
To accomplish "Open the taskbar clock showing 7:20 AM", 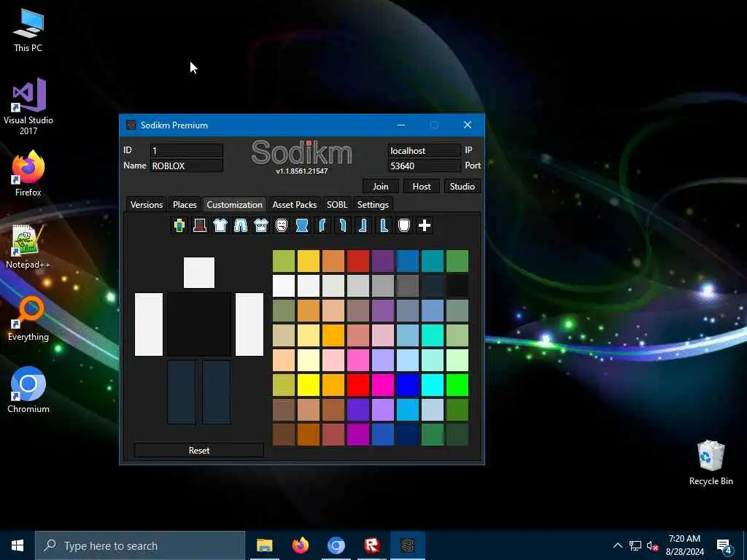I will pyautogui.click(x=684, y=545).
